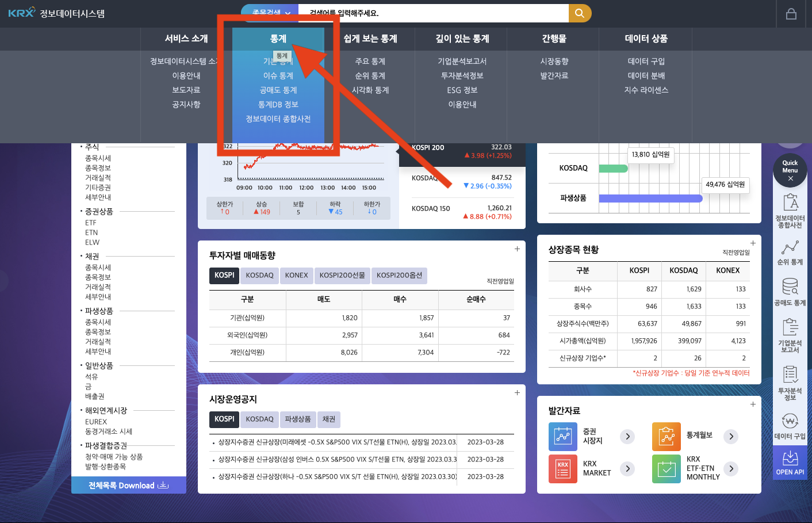The width and height of the screenshot is (812, 523).
Task: Open ETF under 증권상품
Action: [x=91, y=223]
